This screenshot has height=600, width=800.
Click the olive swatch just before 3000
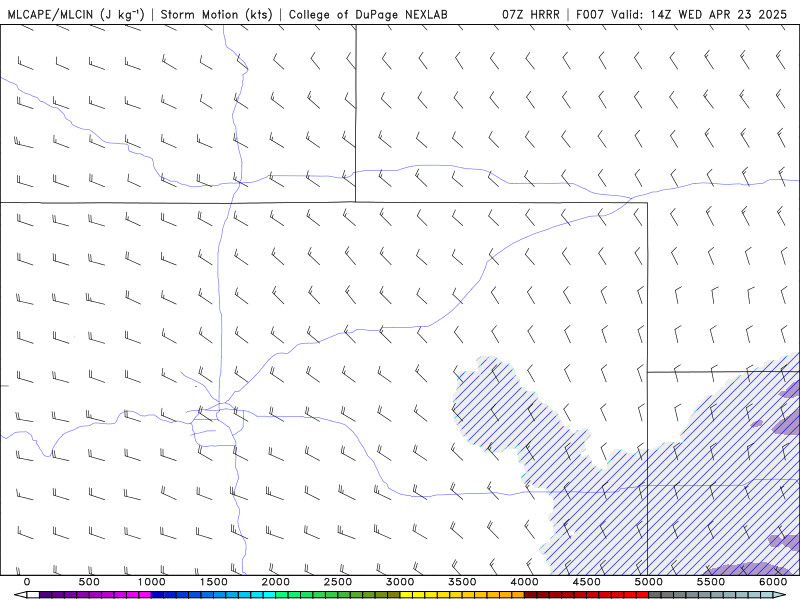[394, 594]
